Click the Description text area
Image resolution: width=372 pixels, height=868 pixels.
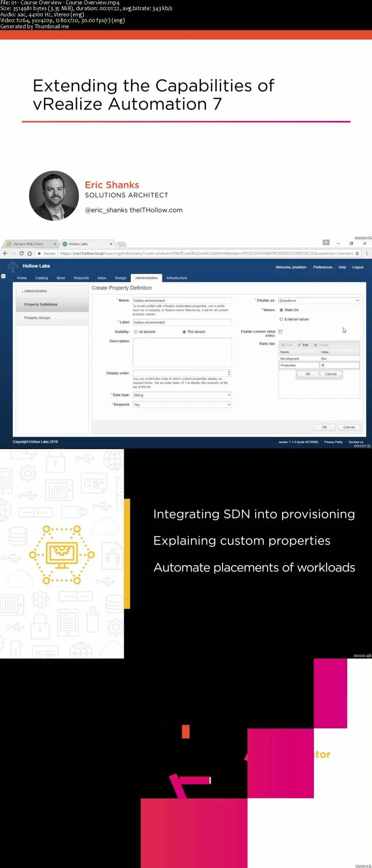[182, 352]
